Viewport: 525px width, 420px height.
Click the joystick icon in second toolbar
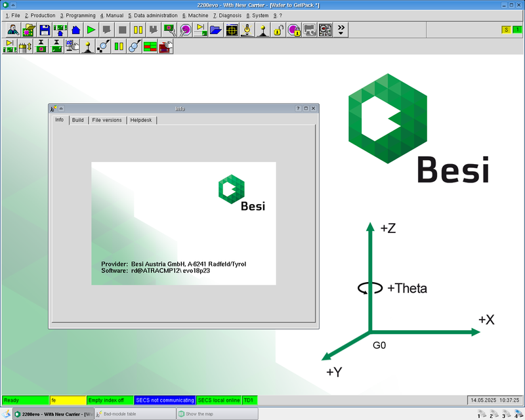point(88,46)
